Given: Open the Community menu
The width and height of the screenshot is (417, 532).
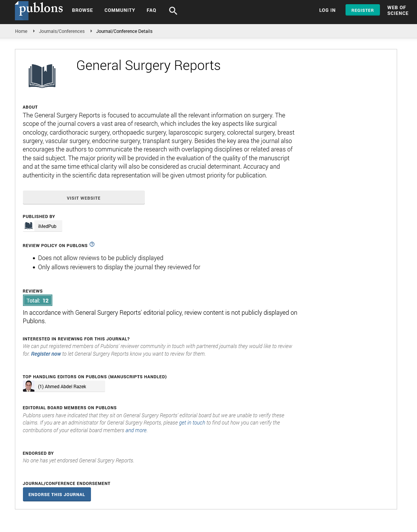Looking at the screenshot, I should pos(120,10).
